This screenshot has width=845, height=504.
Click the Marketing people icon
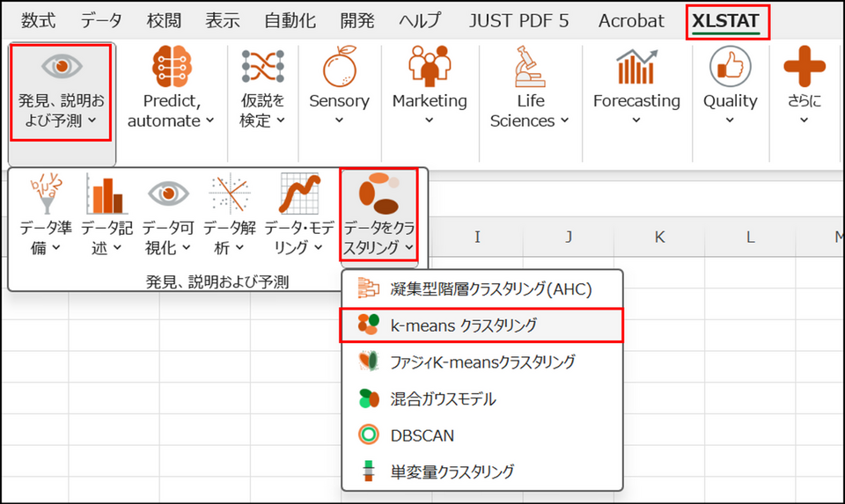tap(430, 66)
